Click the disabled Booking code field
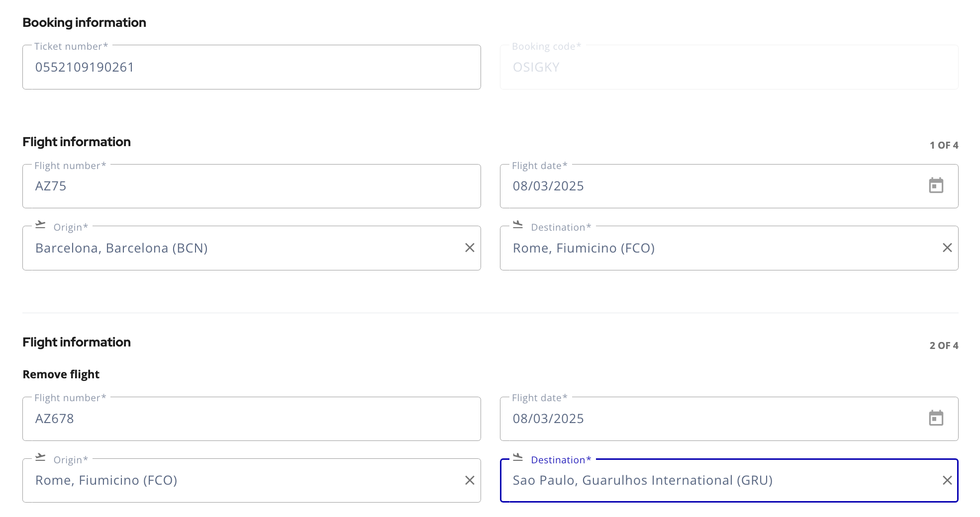This screenshot has height=517, width=980. pyautogui.click(x=729, y=67)
